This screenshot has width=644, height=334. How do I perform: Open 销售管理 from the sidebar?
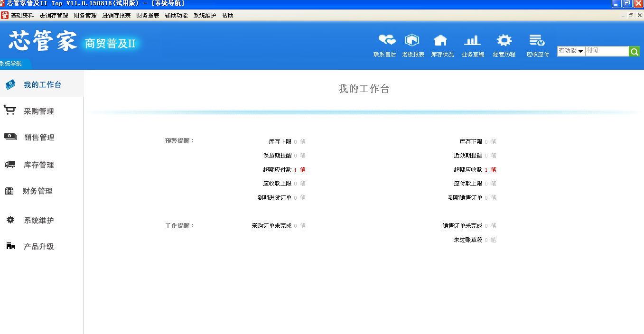39,138
